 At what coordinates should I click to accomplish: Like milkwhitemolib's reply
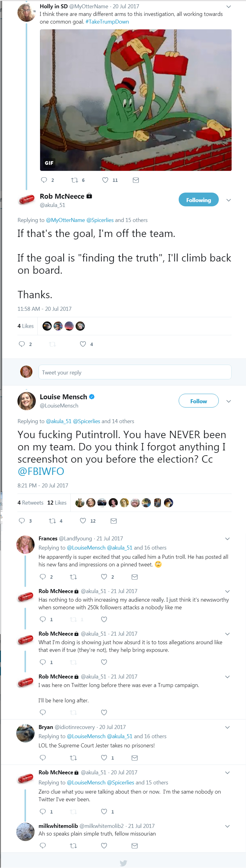[x=104, y=845]
